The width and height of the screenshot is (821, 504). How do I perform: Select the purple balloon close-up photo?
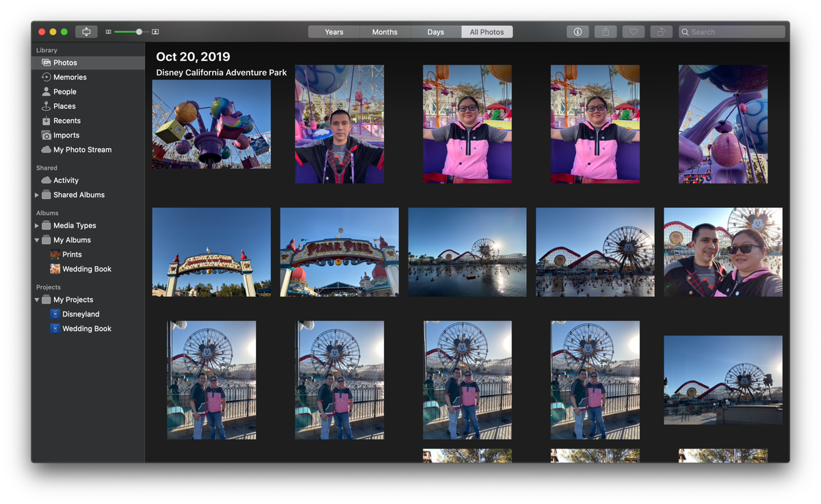[723, 124]
